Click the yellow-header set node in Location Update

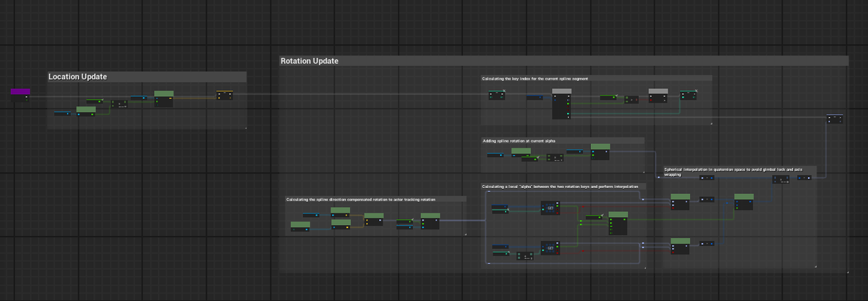(x=226, y=96)
